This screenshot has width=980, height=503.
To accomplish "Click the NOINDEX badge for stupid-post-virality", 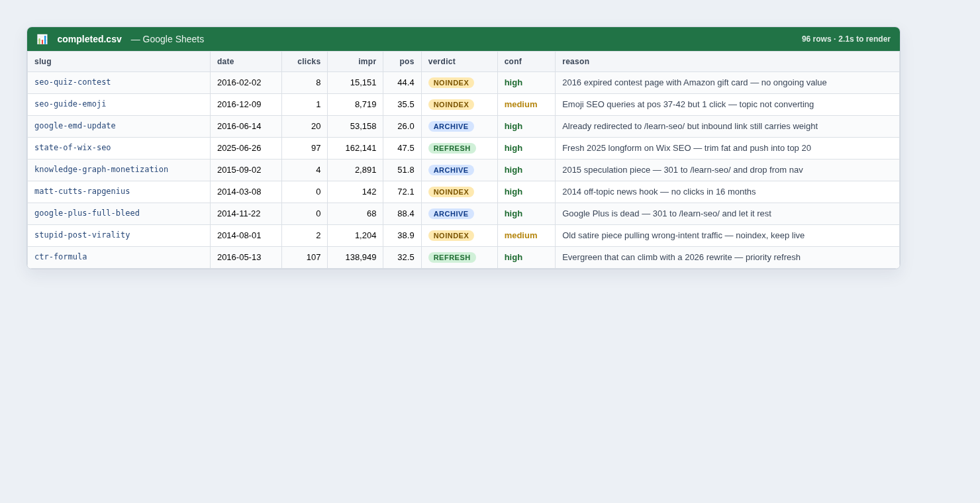I will (x=451, y=236).
